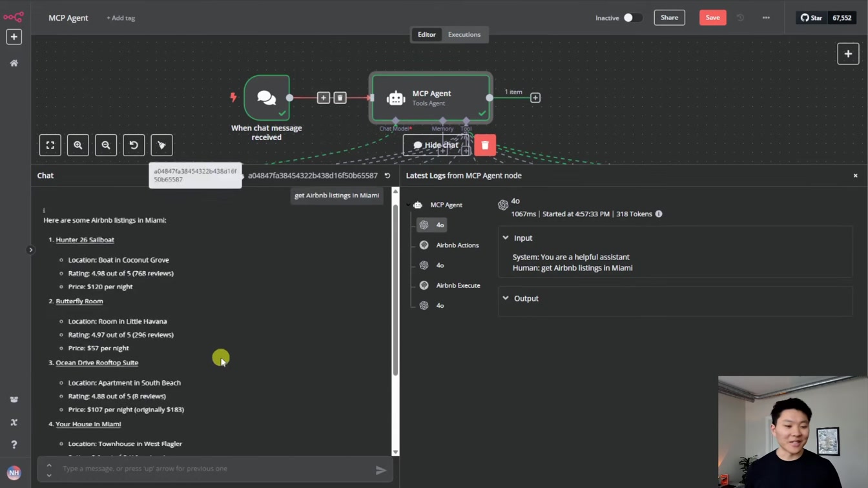
Task: Open Butterfly Room listing link
Action: [x=79, y=301]
